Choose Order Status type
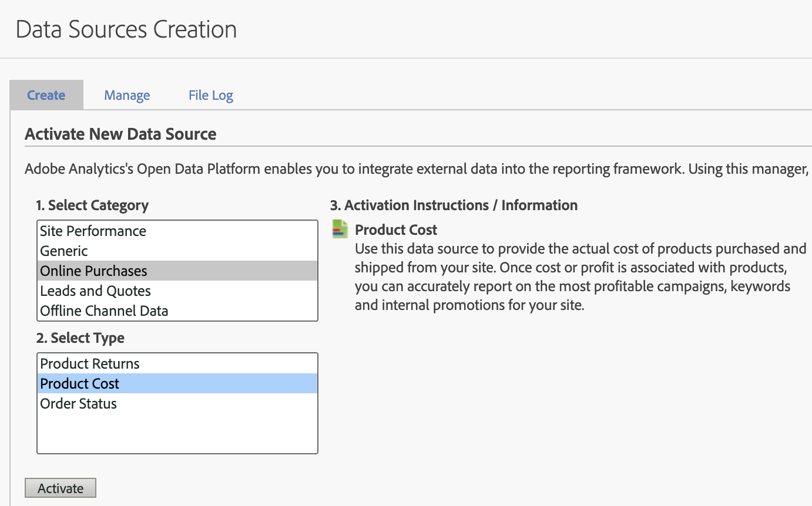 (177, 403)
